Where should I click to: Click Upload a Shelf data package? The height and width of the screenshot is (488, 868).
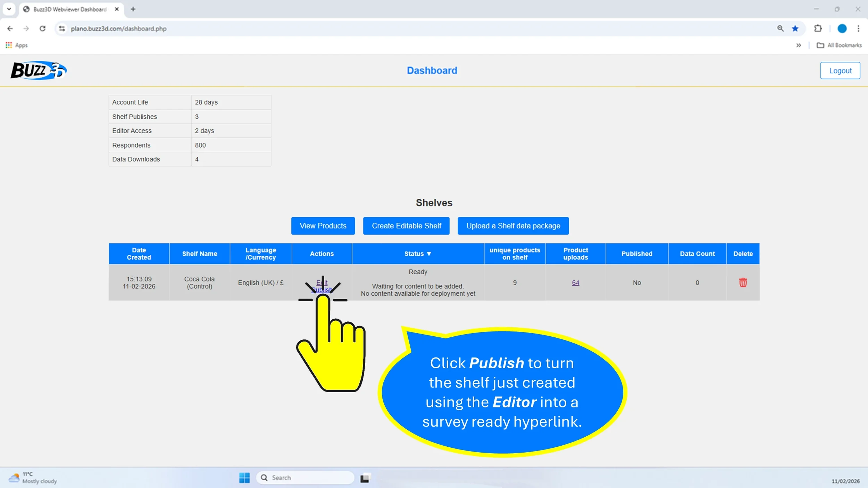click(513, 226)
